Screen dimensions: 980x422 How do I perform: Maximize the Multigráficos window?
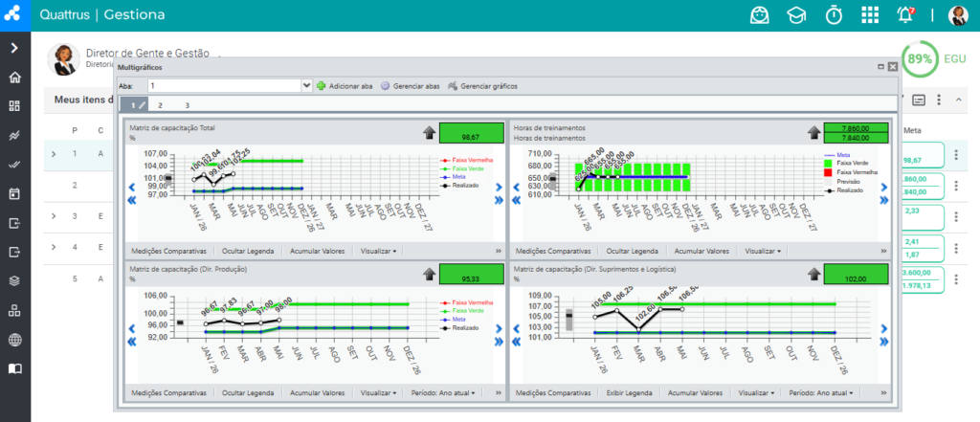880,66
